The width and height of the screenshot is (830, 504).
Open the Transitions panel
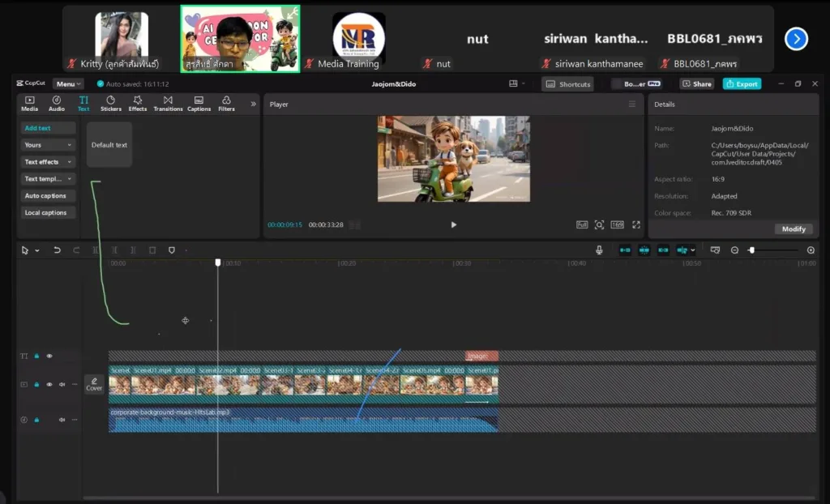click(x=168, y=103)
